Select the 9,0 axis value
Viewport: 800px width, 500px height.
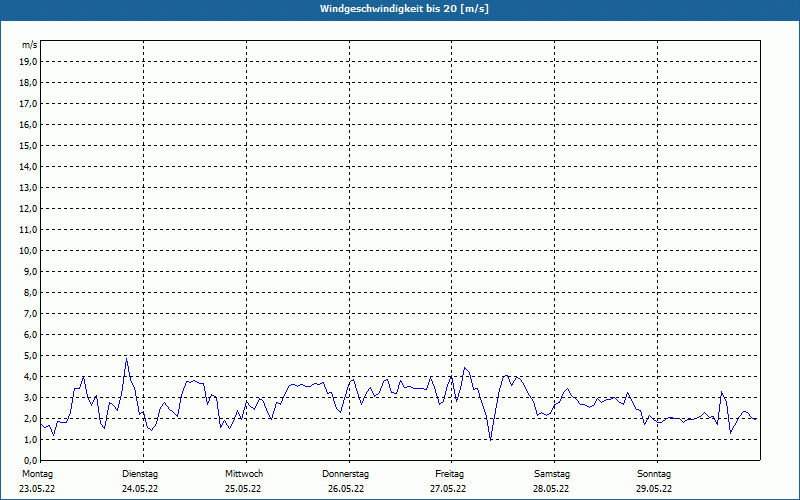click(x=30, y=271)
